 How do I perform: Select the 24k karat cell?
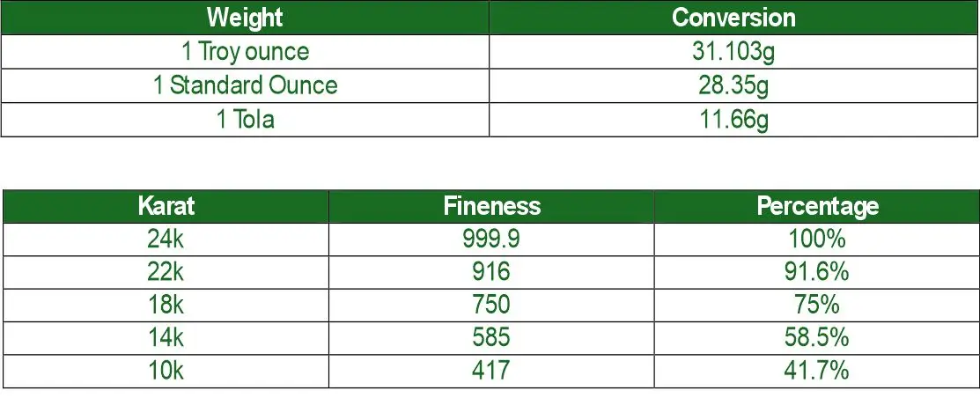pos(166,239)
